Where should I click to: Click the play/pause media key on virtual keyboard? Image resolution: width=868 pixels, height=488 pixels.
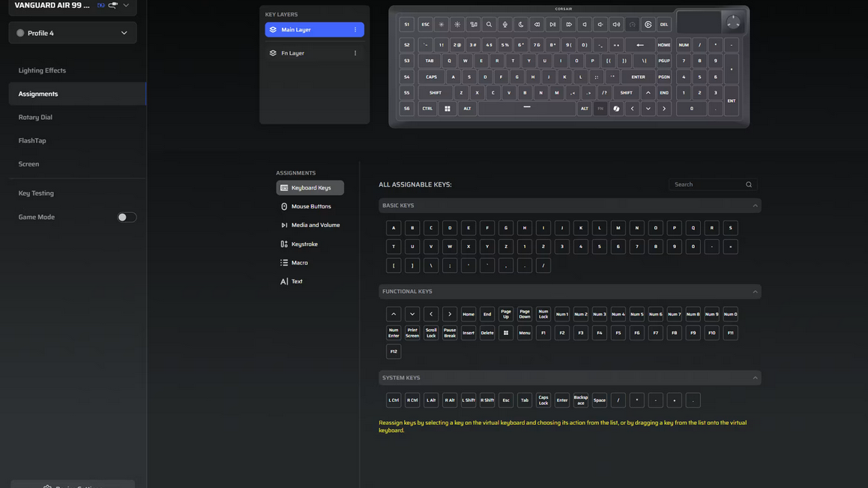[552, 25]
